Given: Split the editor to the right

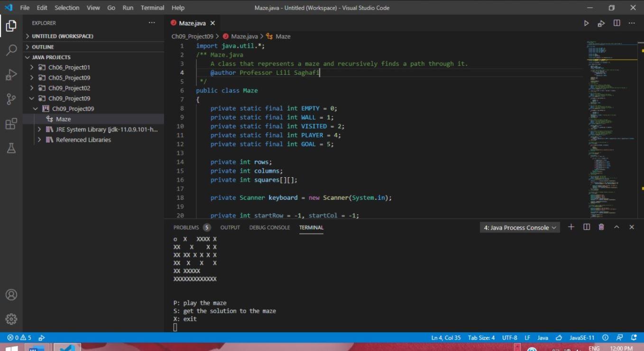Looking at the screenshot, I should 616,23.
